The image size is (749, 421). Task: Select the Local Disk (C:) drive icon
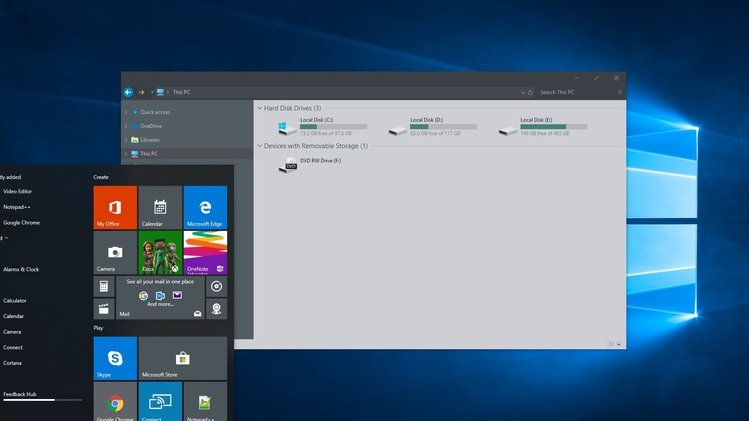(x=287, y=128)
